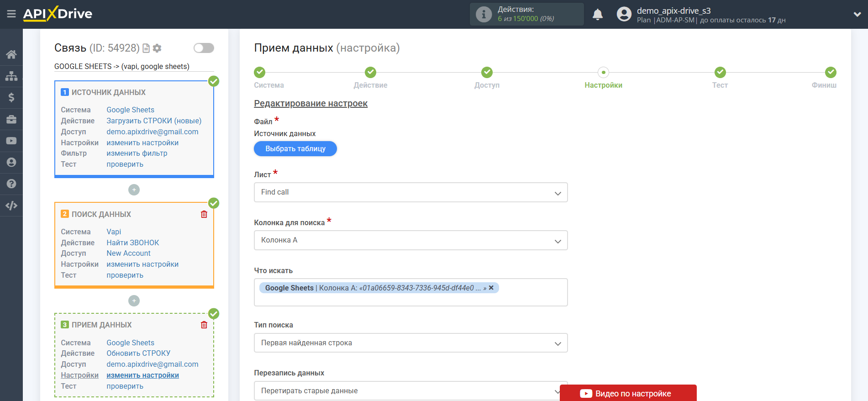This screenshot has width=868, height=401.
Task: Open the Тип поиска dropdown
Action: pos(410,343)
